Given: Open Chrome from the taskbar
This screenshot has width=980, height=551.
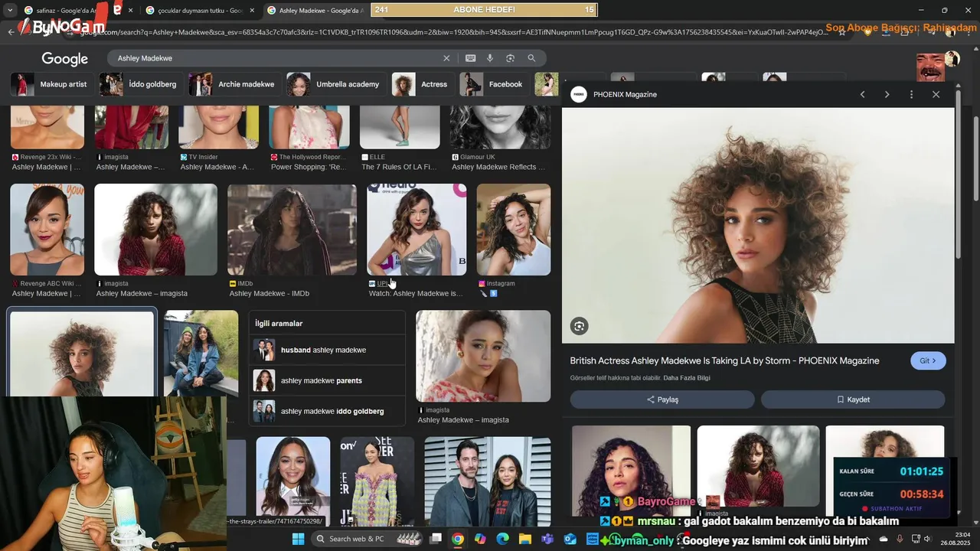Looking at the screenshot, I should point(457,539).
